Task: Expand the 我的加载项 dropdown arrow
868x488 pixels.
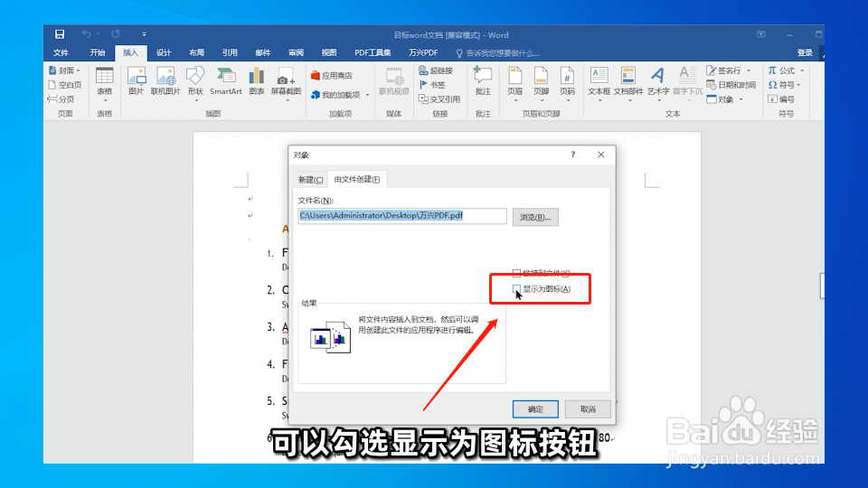Action: point(368,95)
